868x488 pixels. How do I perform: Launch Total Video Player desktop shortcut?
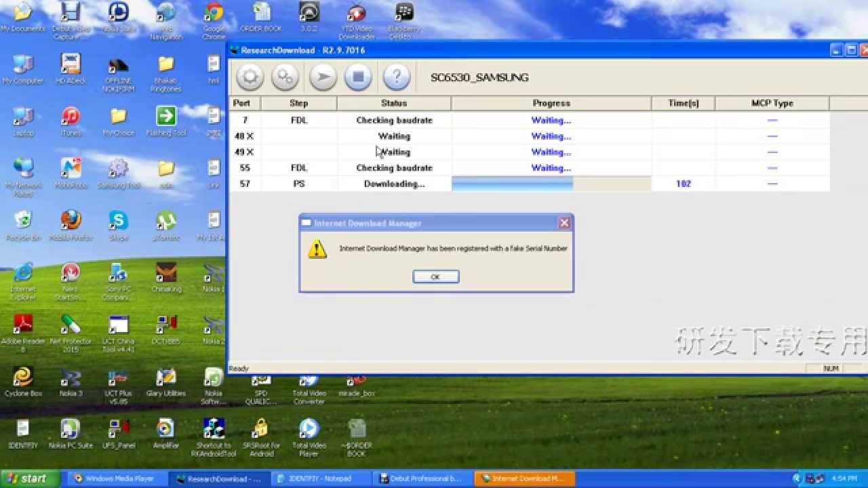tap(309, 437)
